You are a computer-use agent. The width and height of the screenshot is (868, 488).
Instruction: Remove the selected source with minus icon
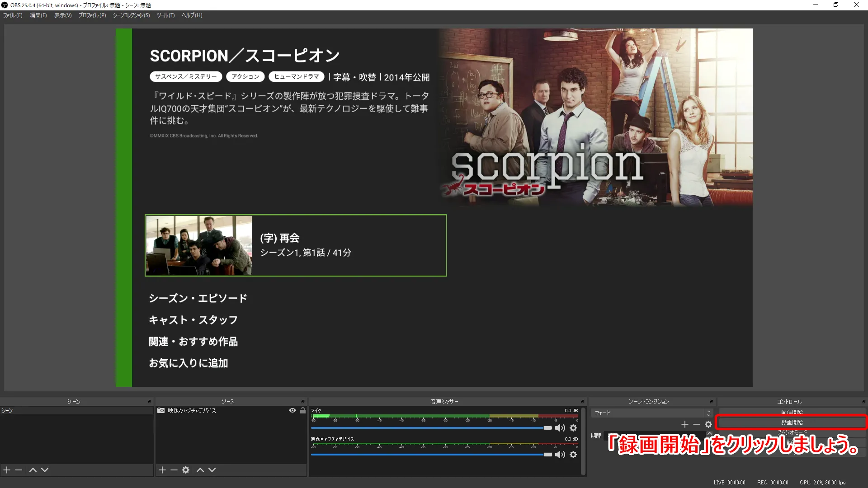tap(174, 470)
